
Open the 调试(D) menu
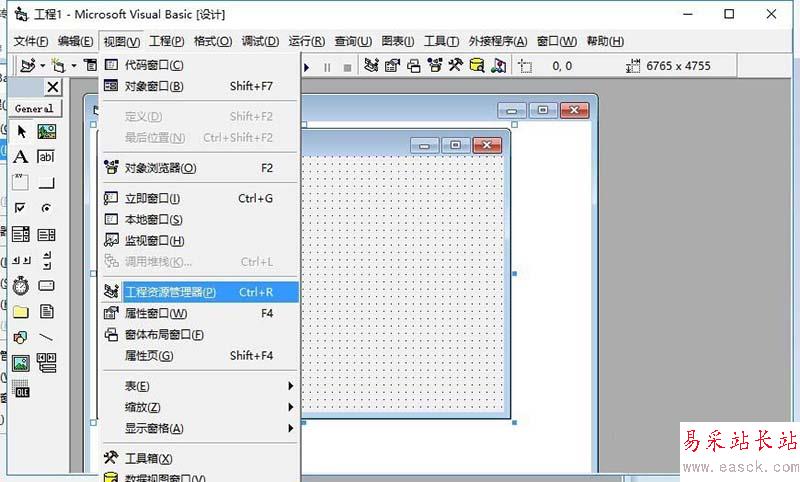tap(260, 41)
